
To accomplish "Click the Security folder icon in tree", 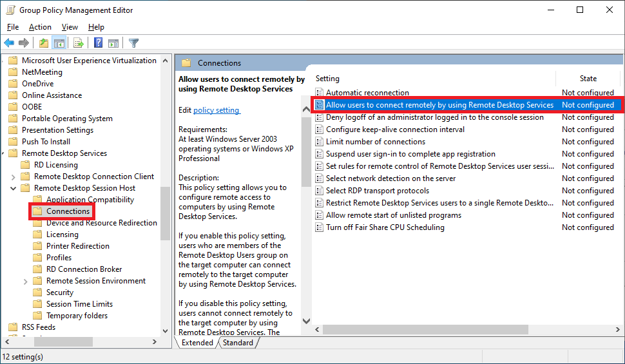I will point(37,292).
